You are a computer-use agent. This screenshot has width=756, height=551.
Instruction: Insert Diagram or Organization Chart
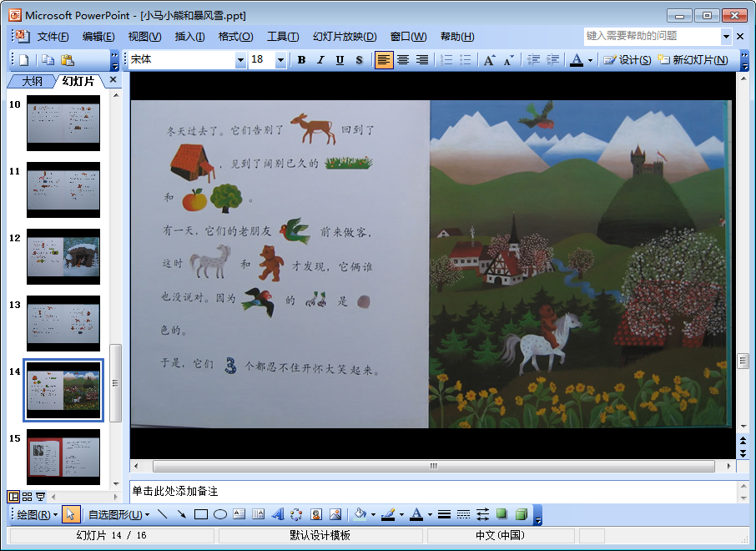point(296,515)
